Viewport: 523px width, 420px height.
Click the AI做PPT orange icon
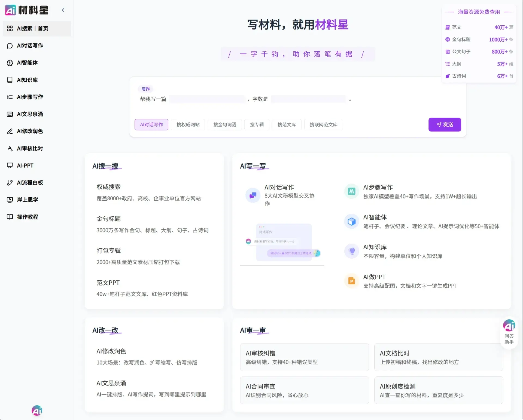(351, 281)
